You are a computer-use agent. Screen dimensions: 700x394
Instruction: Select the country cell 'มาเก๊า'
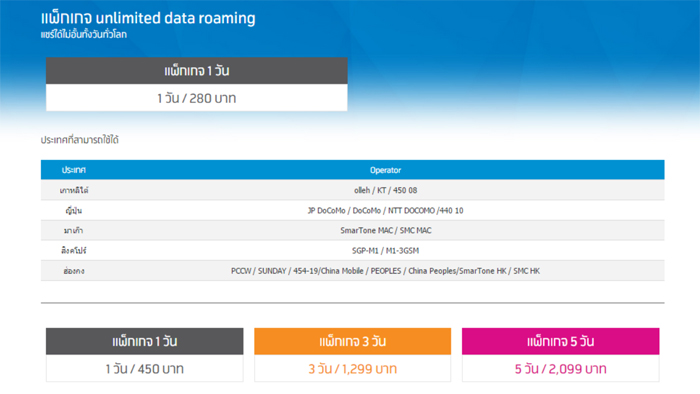tap(74, 231)
